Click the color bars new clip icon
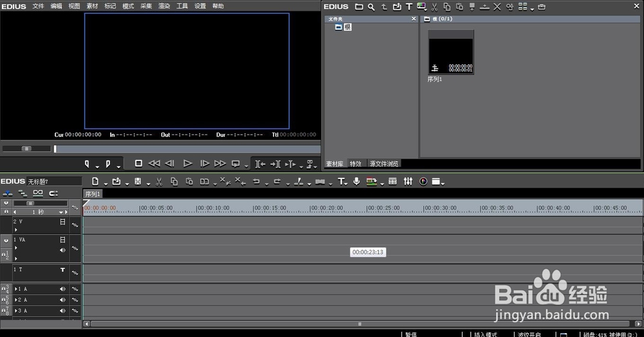The height and width of the screenshot is (337, 644). click(x=421, y=6)
